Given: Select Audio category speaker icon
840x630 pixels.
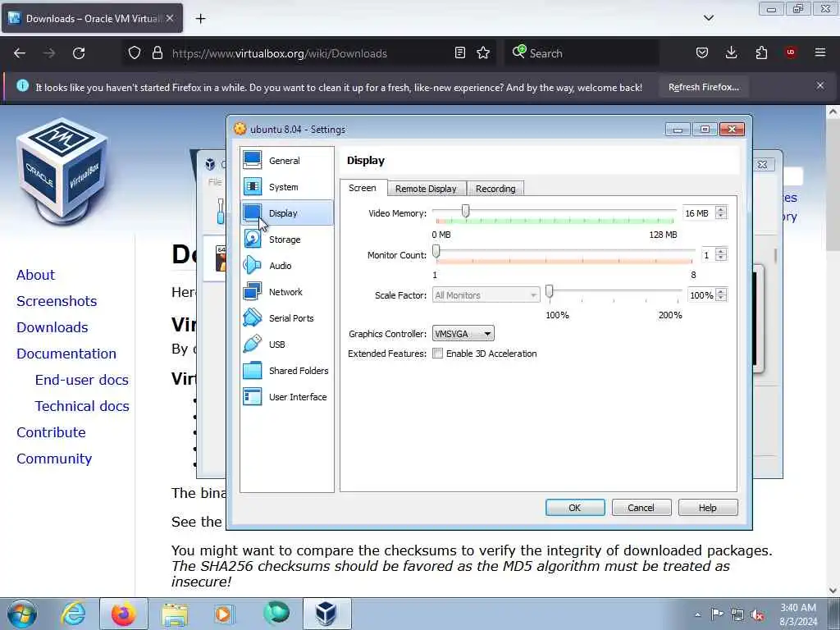Looking at the screenshot, I should [253, 265].
